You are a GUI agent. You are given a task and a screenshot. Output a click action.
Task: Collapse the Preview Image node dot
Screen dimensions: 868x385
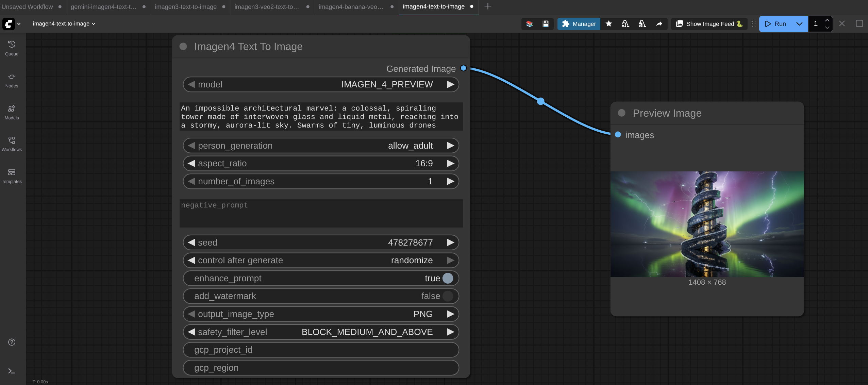621,113
